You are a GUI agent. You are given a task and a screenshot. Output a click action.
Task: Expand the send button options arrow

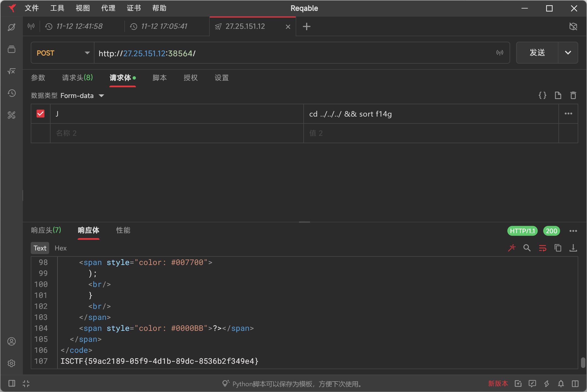(568, 53)
